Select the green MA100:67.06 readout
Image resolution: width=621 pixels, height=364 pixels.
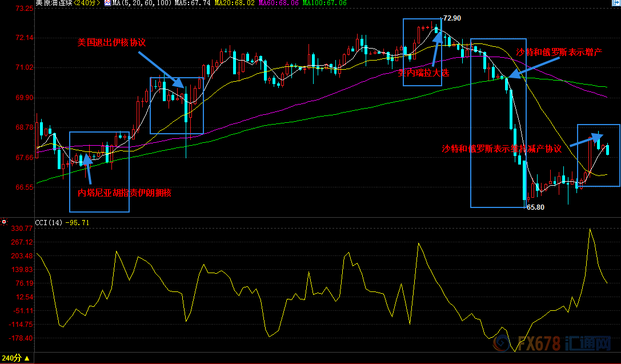[324, 3]
